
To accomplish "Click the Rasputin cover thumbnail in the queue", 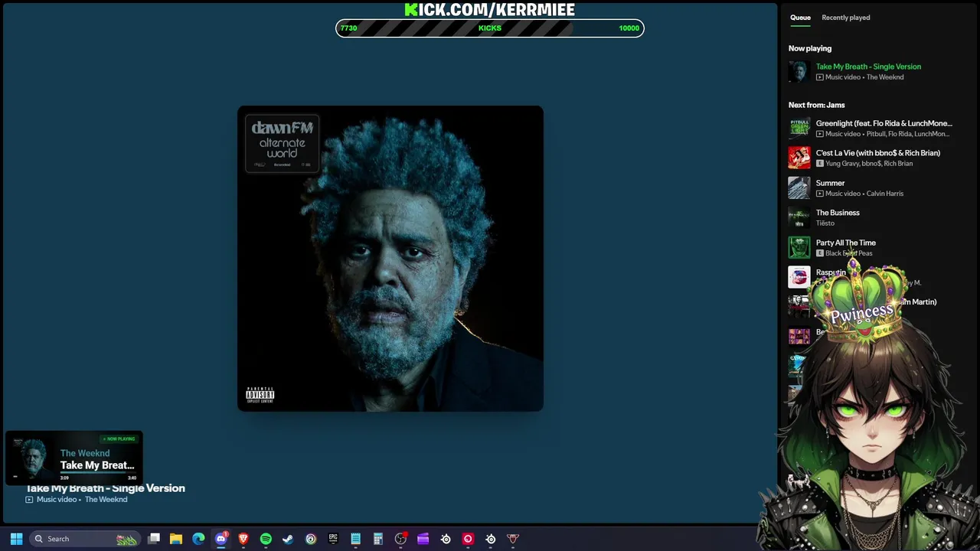I will pos(799,277).
